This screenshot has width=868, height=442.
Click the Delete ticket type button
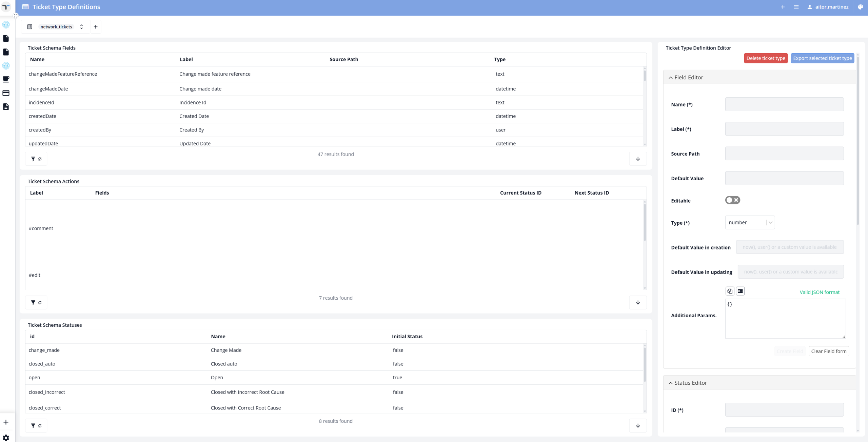(x=765, y=58)
